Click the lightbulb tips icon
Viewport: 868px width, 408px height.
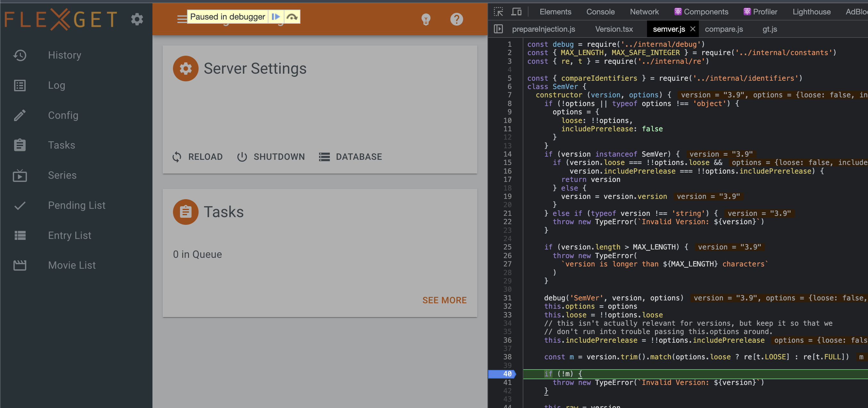tap(426, 19)
